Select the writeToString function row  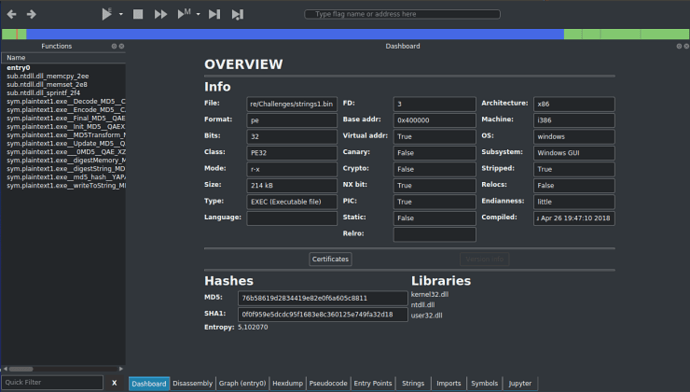tap(64, 185)
